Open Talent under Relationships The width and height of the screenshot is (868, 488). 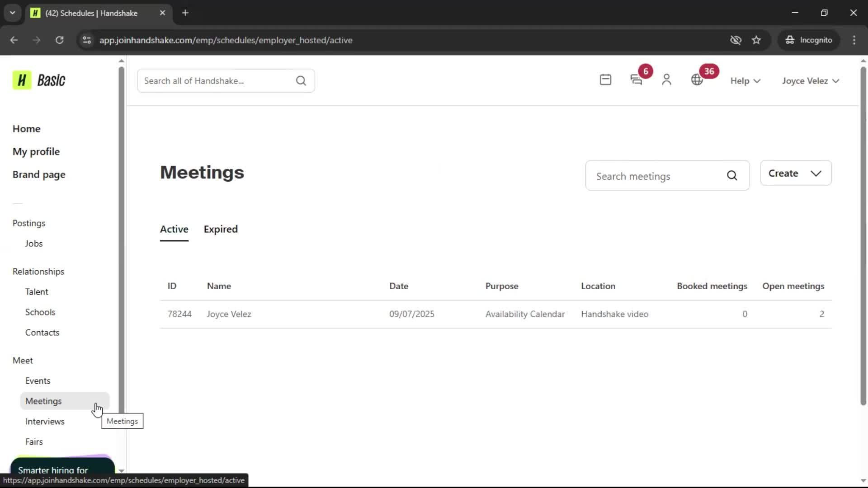click(x=37, y=292)
